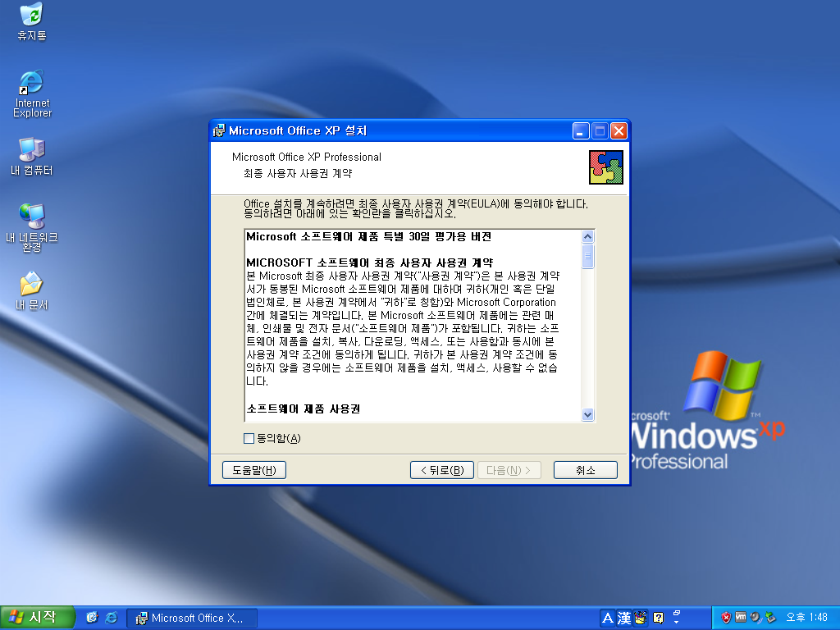Click the disabled 다음(N) next button
The height and width of the screenshot is (630, 840).
[509, 470]
